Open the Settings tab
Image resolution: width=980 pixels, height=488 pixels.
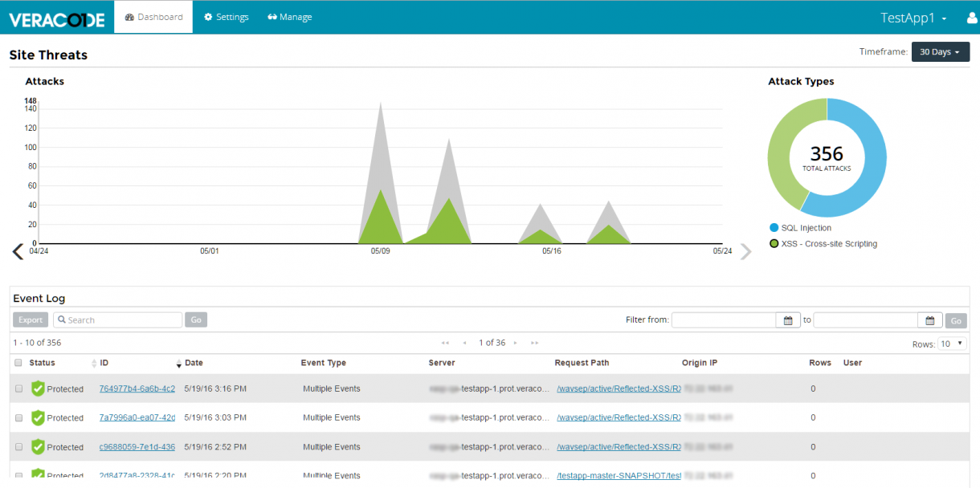click(x=227, y=17)
